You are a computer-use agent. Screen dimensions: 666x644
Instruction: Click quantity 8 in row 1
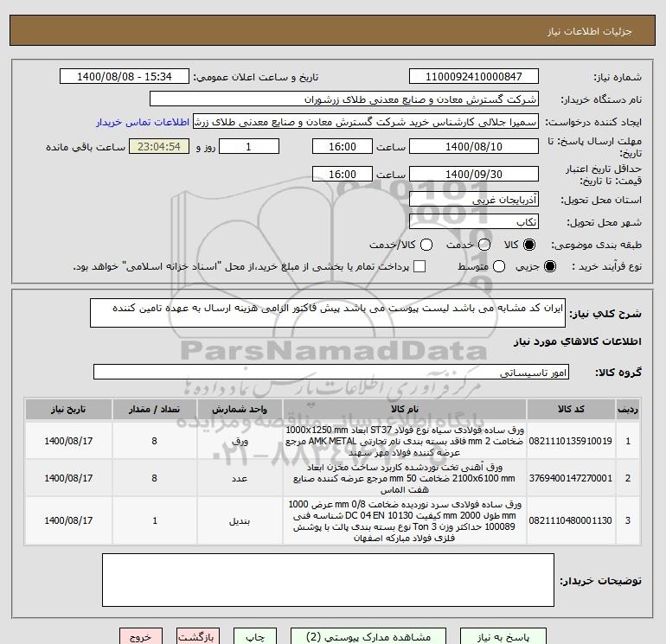coord(154,441)
